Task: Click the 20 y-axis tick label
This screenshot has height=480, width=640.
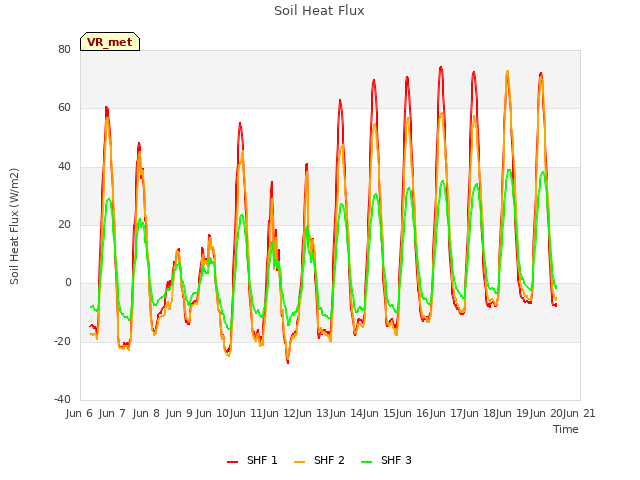Action: tap(64, 224)
